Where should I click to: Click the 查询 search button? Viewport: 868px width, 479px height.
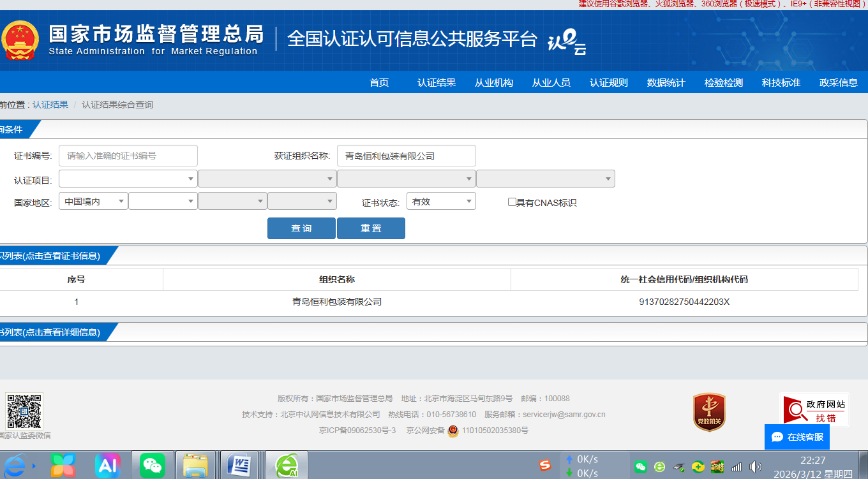click(301, 228)
